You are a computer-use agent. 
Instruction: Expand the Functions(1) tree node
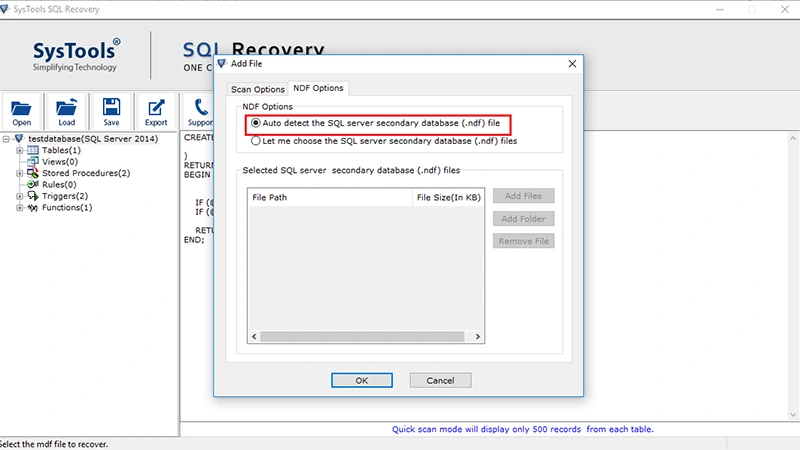tap(19, 208)
